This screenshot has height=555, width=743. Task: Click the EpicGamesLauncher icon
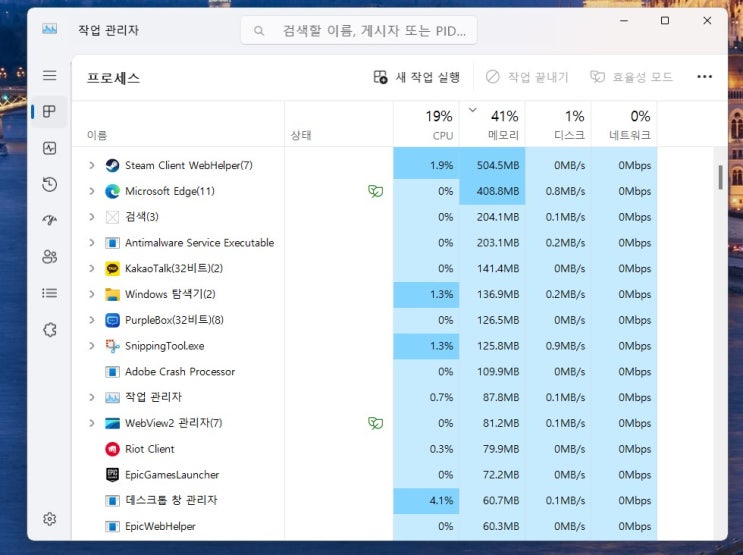[112, 474]
